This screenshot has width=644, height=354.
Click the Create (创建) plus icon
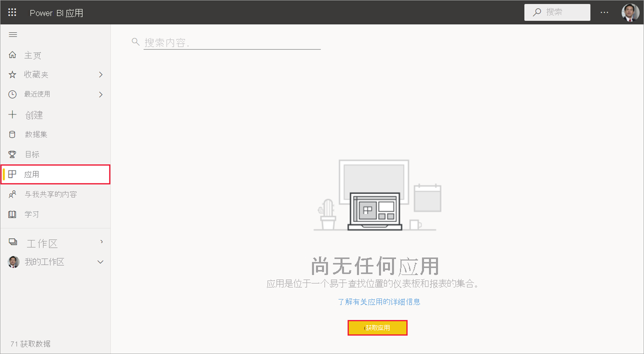(x=13, y=114)
